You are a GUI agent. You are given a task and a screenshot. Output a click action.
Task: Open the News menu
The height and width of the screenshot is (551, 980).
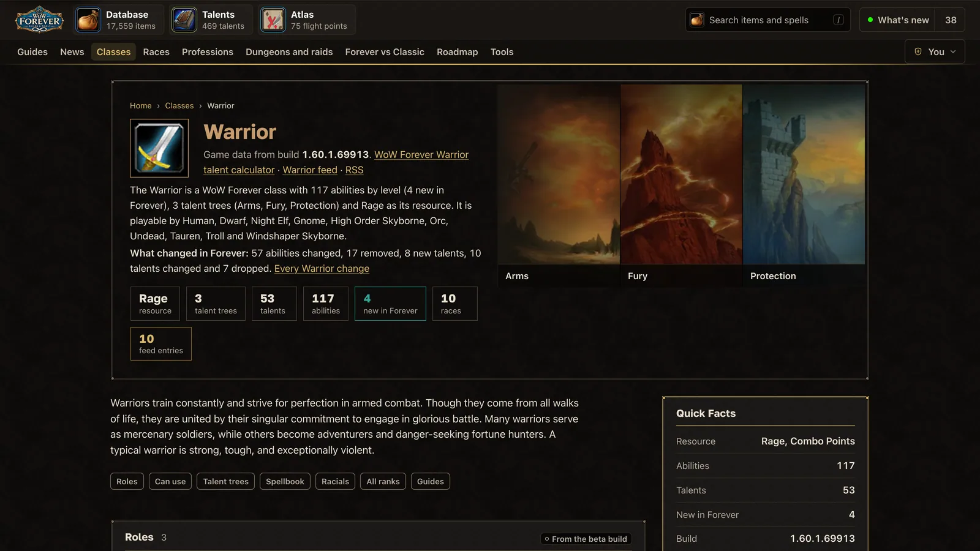coord(72,52)
